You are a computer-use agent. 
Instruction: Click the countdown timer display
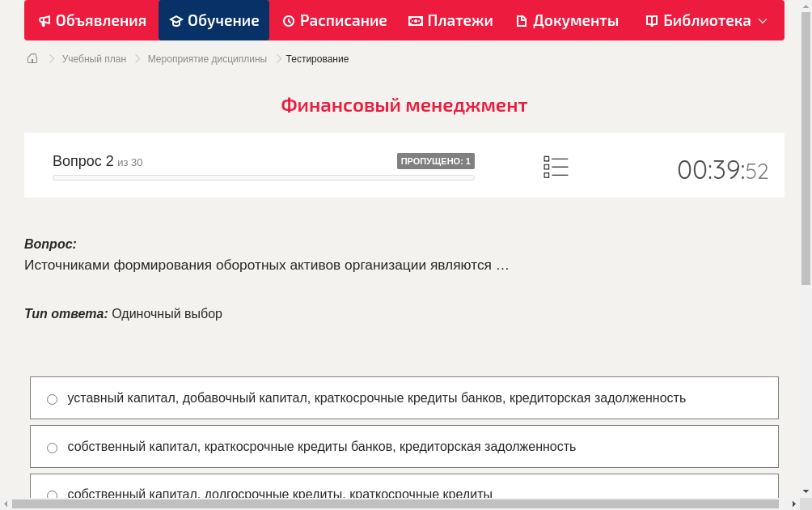[722, 169]
